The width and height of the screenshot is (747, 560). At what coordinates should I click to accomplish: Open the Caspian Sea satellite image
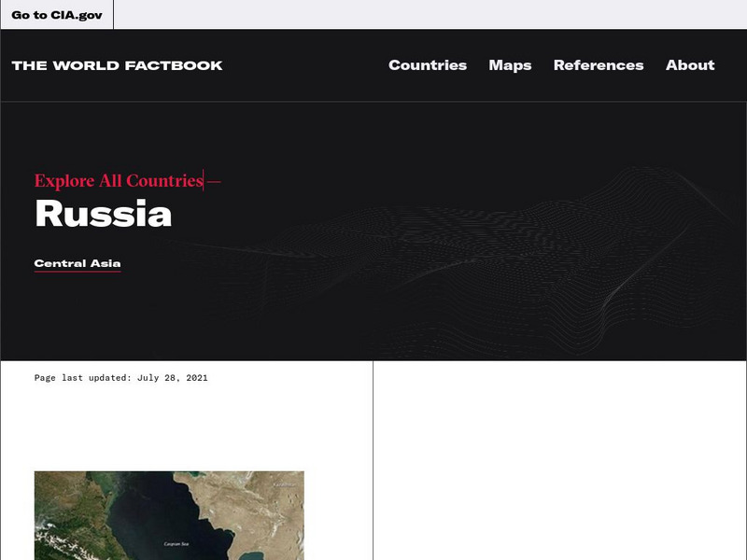click(x=169, y=516)
